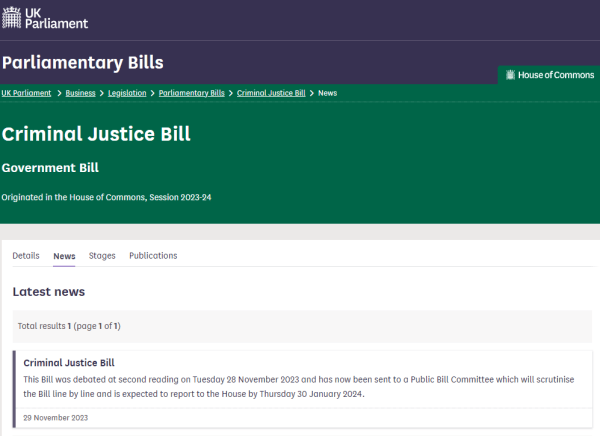Click the House of Commons label text

[x=555, y=75]
